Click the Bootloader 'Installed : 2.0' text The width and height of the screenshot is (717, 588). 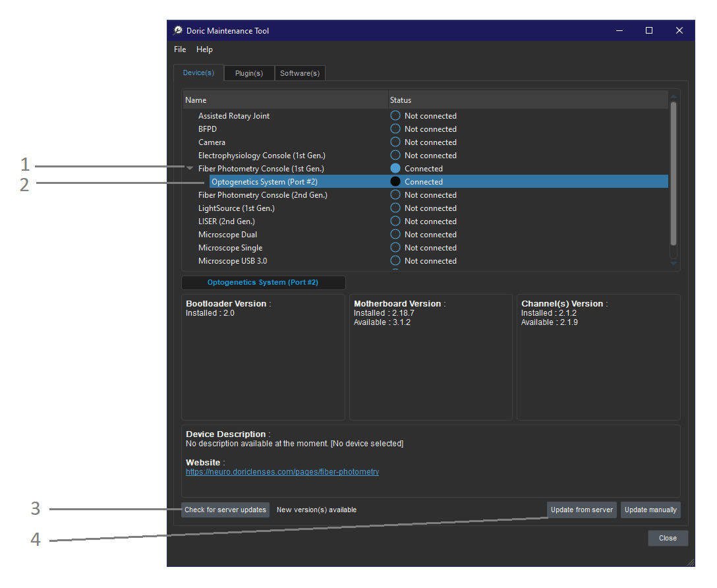tap(210, 313)
